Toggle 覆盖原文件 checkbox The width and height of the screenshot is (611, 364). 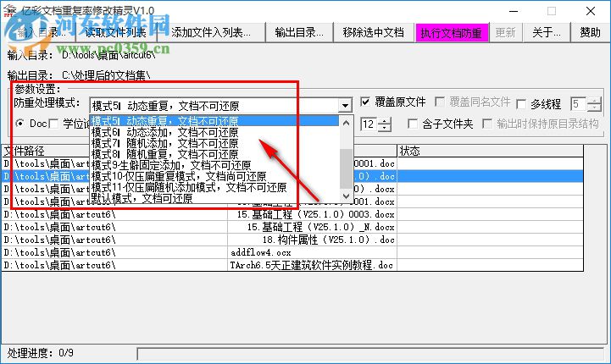365,102
